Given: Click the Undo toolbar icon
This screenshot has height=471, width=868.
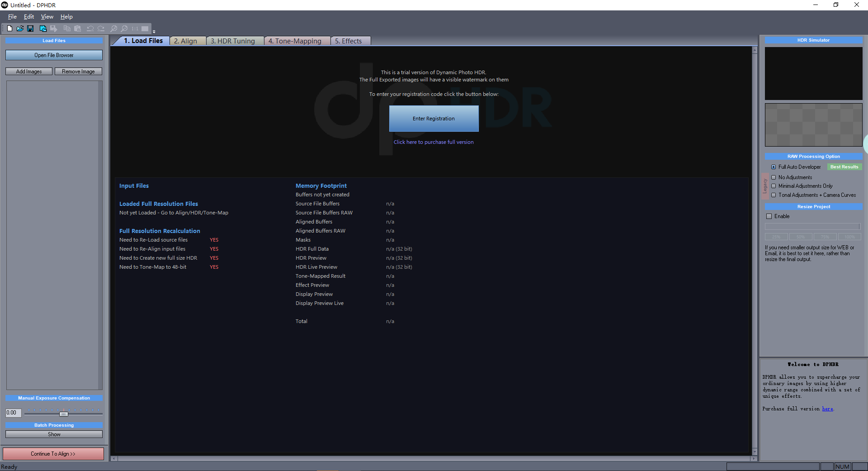Looking at the screenshot, I should 90,29.
